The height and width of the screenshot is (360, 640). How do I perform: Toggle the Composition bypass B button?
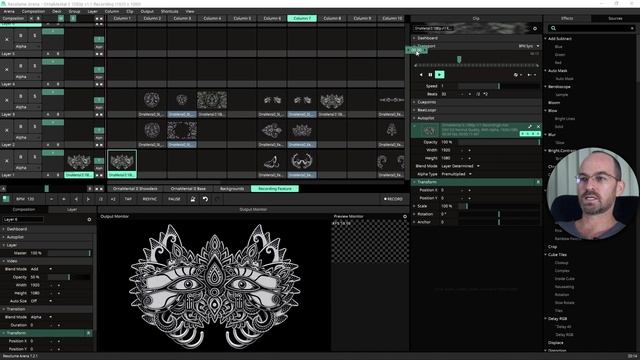coord(38,18)
